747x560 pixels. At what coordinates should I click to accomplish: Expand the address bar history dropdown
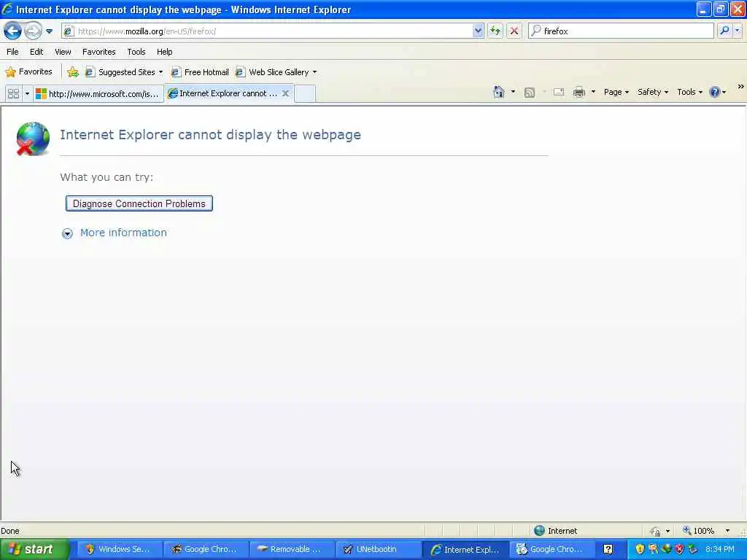click(478, 31)
